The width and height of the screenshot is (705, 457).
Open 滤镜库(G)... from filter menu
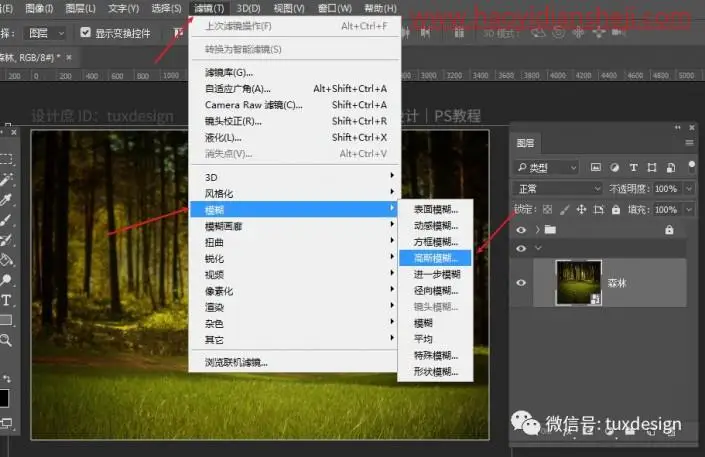[x=294, y=72]
